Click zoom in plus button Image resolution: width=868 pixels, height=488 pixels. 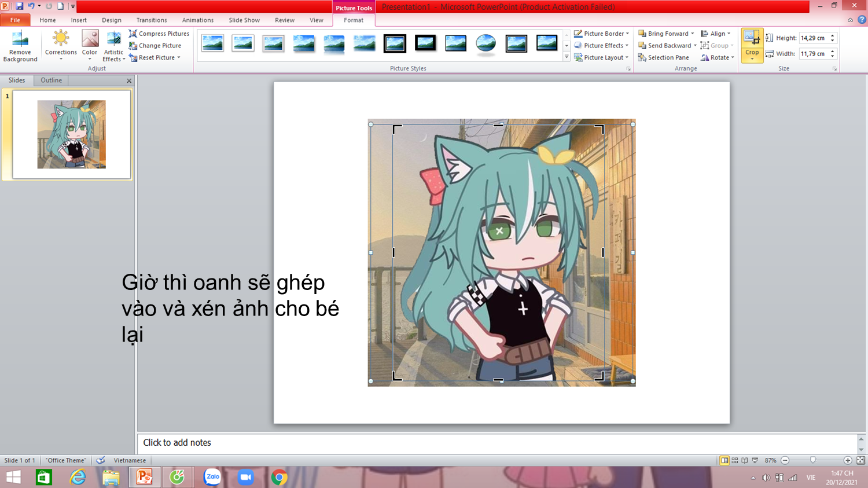(x=848, y=461)
